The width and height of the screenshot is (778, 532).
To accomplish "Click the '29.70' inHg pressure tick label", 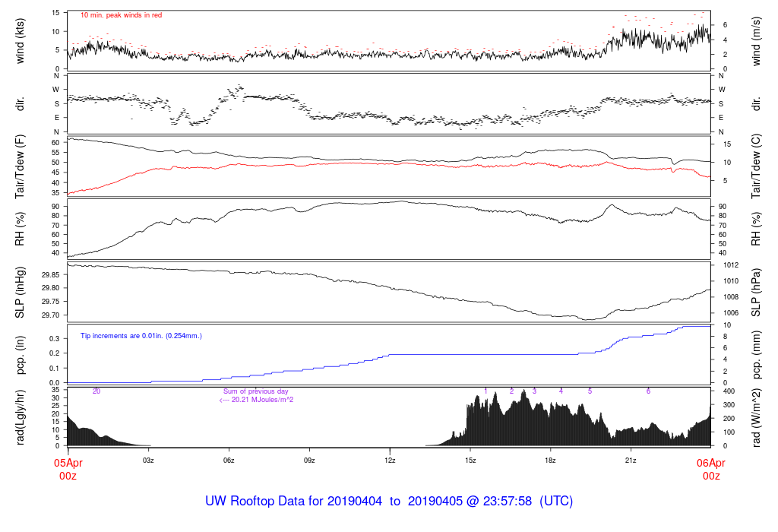I will 51,315.
